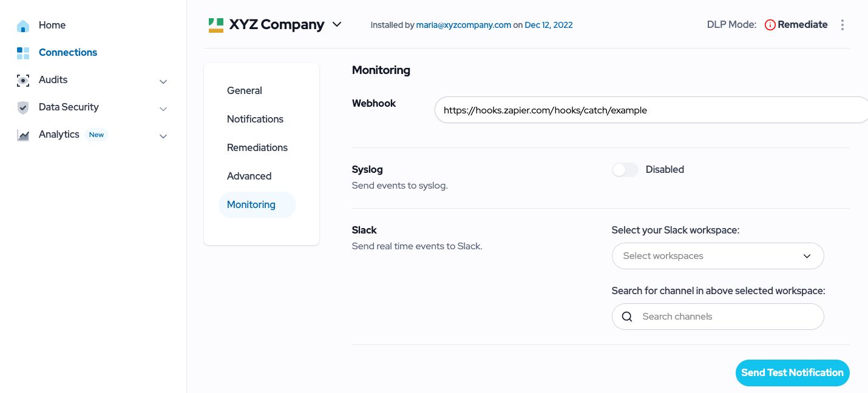This screenshot has width=868, height=393.
Task: Switch to the Notifications settings tab
Action: click(x=255, y=119)
